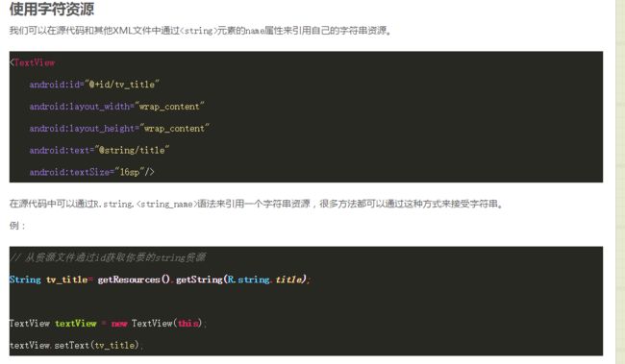625x364 pixels.
Task: Click the heading 使用字符资源
Action: [x=52, y=9]
